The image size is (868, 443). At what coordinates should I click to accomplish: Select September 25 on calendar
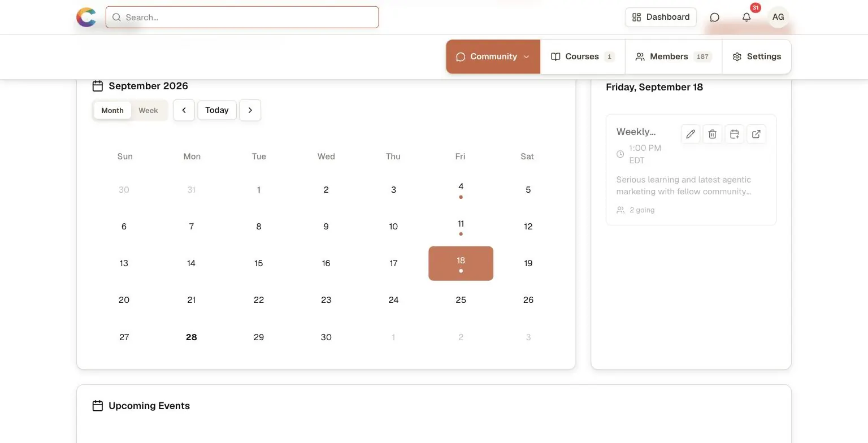(461, 300)
